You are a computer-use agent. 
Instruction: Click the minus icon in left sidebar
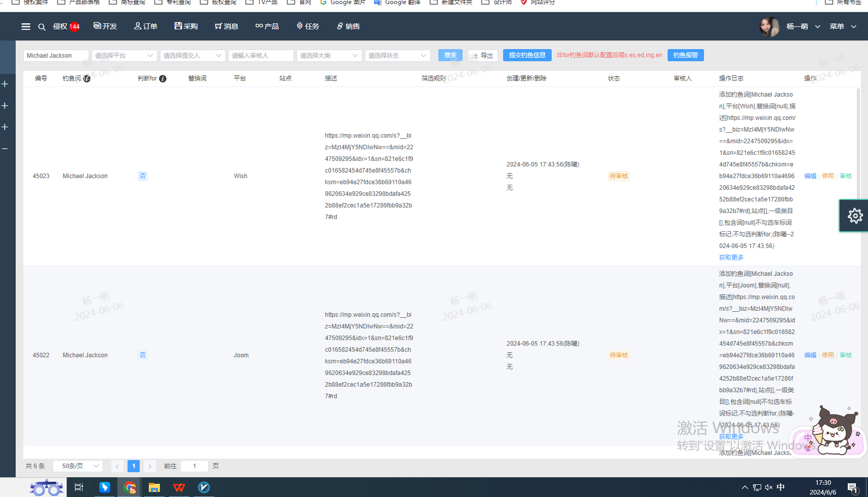click(x=5, y=149)
